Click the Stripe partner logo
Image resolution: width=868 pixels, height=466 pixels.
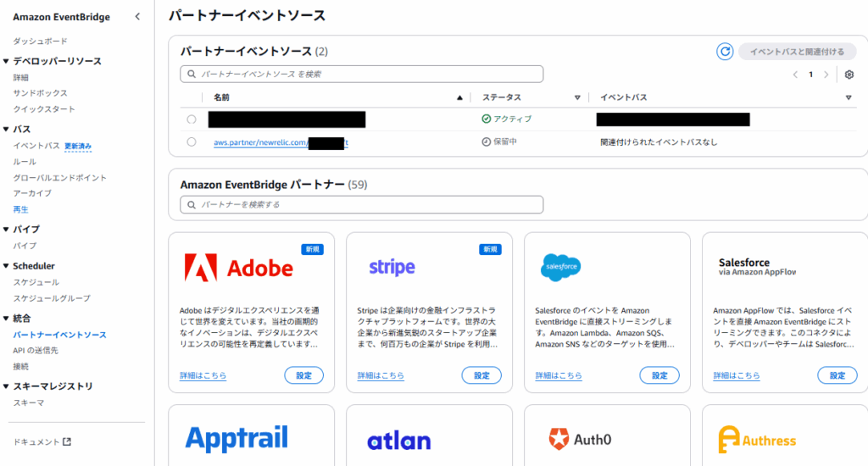click(x=392, y=267)
